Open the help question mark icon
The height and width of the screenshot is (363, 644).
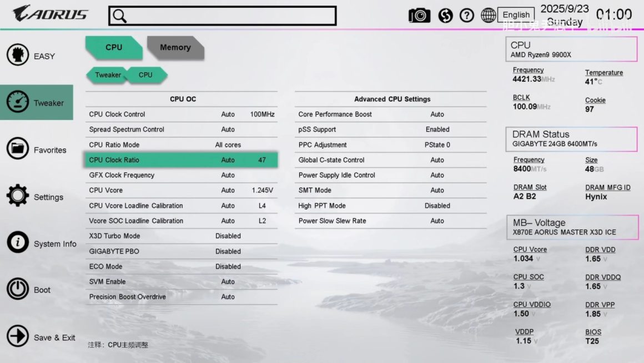pos(467,16)
